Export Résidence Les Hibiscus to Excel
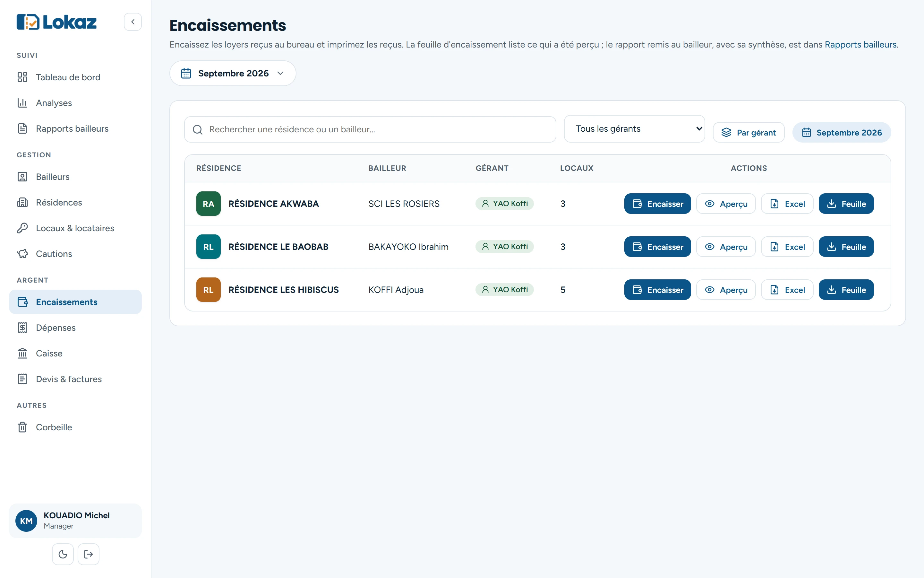924x578 pixels. pos(787,289)
